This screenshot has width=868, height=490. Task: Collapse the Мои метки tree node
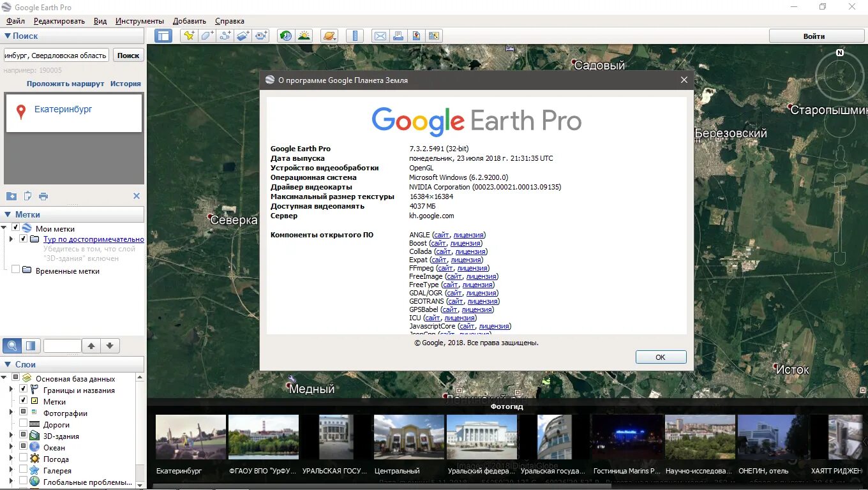coord(4,228)
